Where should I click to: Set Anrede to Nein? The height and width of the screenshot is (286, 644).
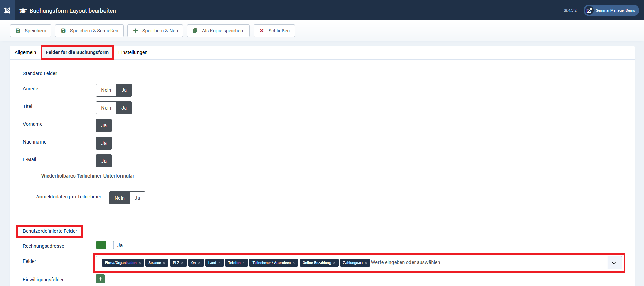106,90
